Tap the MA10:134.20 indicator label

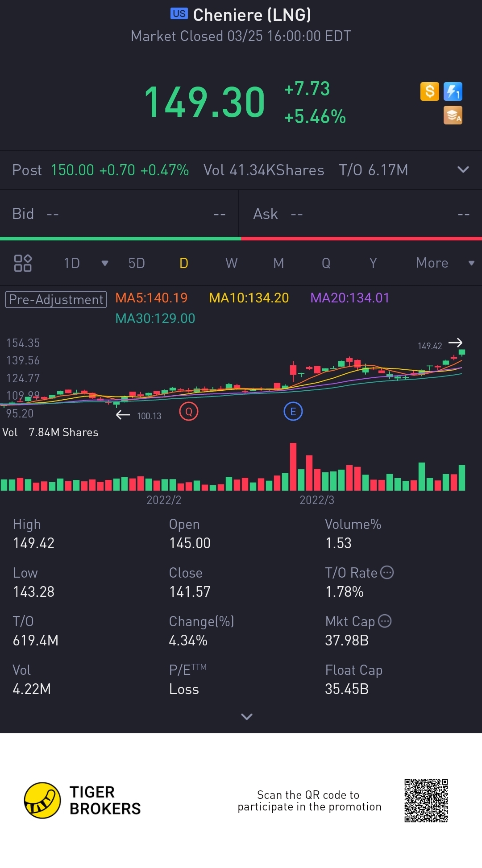click(249, 298)
